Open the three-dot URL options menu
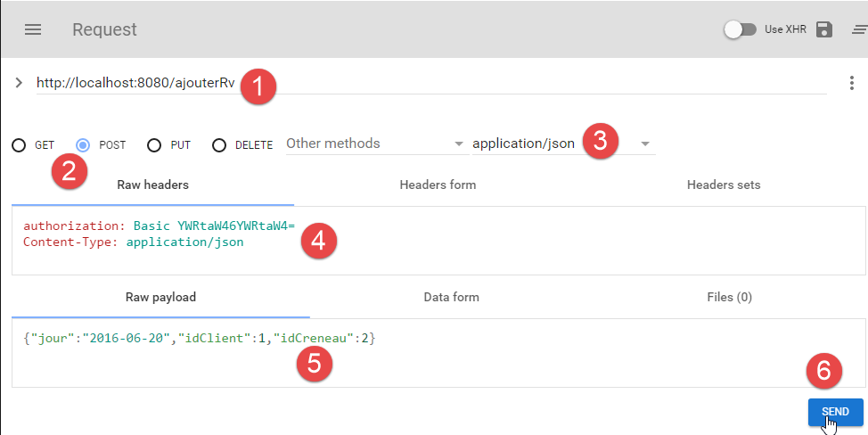Viewport: 868px width, 435px height. (x=852, y=83)
